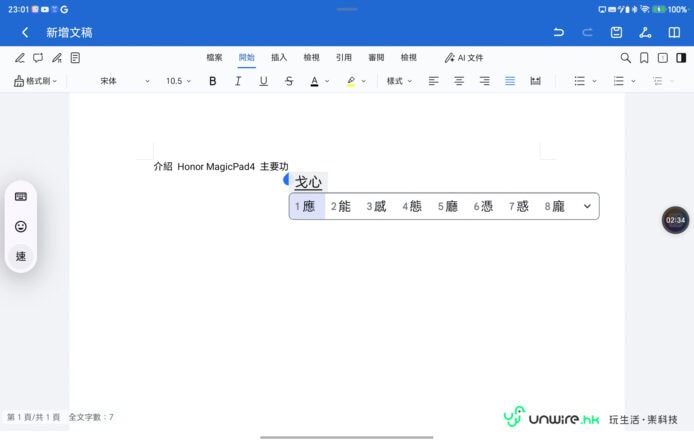Open the page count box icon
Screen dimensions: 694x444
pyautogui.click(x=663, y=58)
